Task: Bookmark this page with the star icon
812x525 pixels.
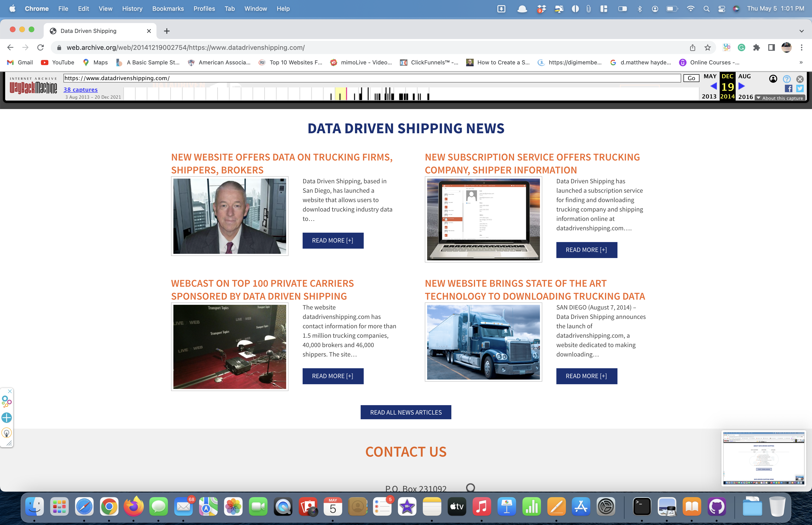Action: point(707,47)
